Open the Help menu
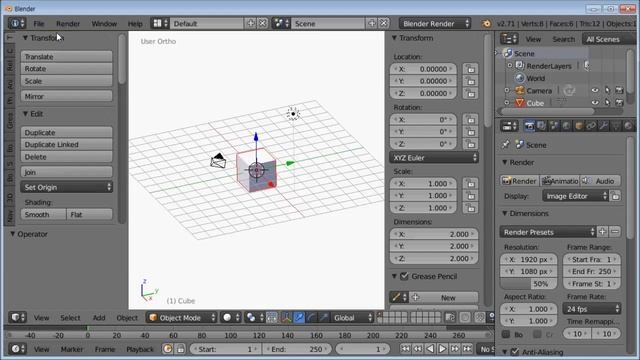 click(x=135, y=23)
